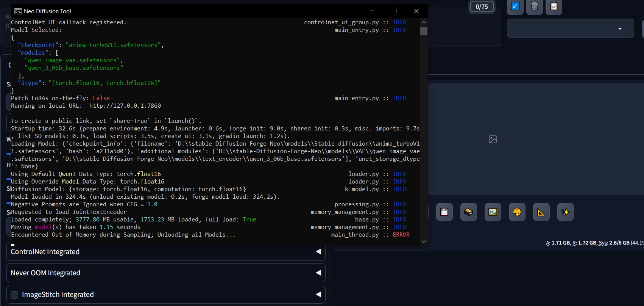Click the triangle ruler extras icon
Viewport: 644px width, 306px height.
(x=541, y=212)
